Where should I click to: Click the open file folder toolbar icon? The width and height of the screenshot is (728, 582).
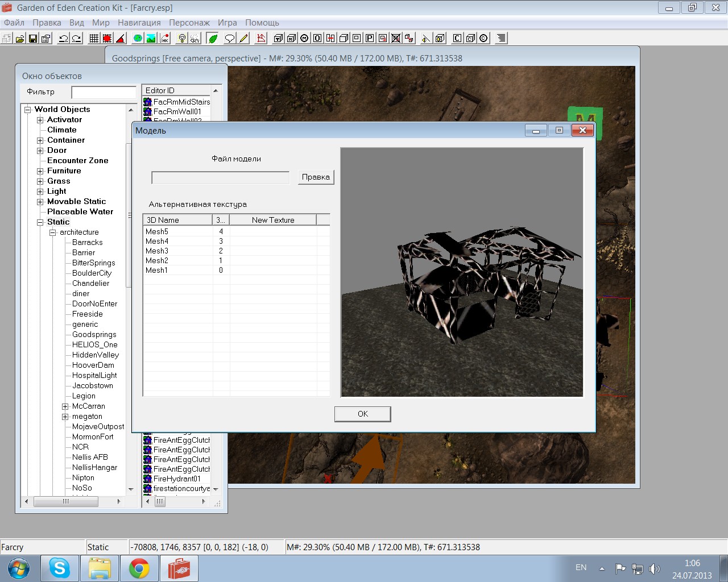[x=20, y=38]
